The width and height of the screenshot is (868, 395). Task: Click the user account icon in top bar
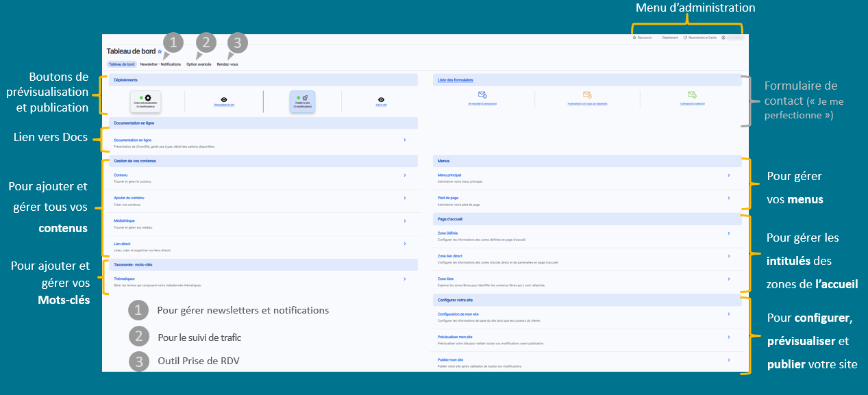point(723,38)
